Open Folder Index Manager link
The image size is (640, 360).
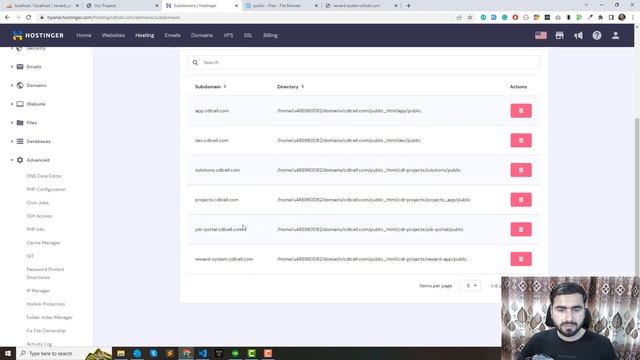point(49,318)
